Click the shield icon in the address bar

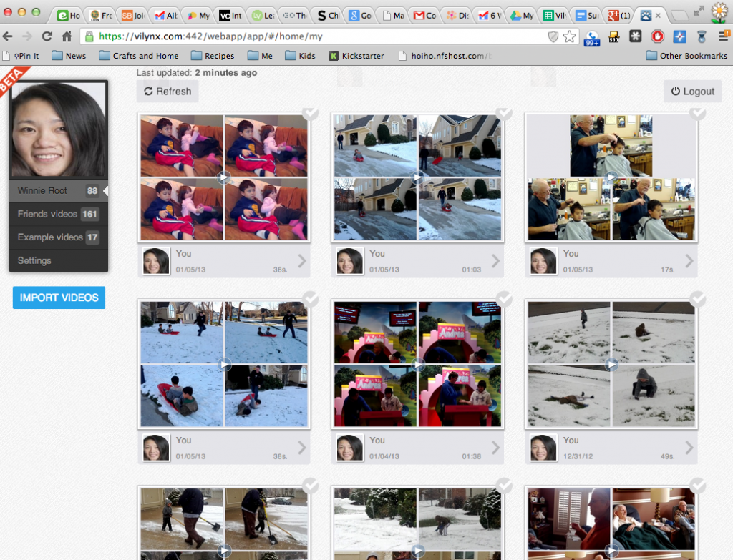[x=553, y=36]
